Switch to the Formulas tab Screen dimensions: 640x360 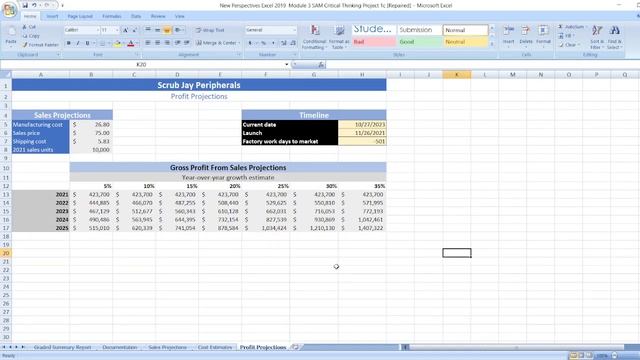click(x=111, y=16)
